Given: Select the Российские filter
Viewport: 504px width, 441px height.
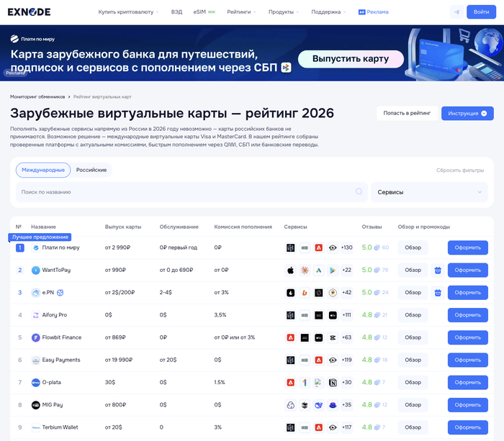Looking at the screenshot, I should tap(91, 170).
